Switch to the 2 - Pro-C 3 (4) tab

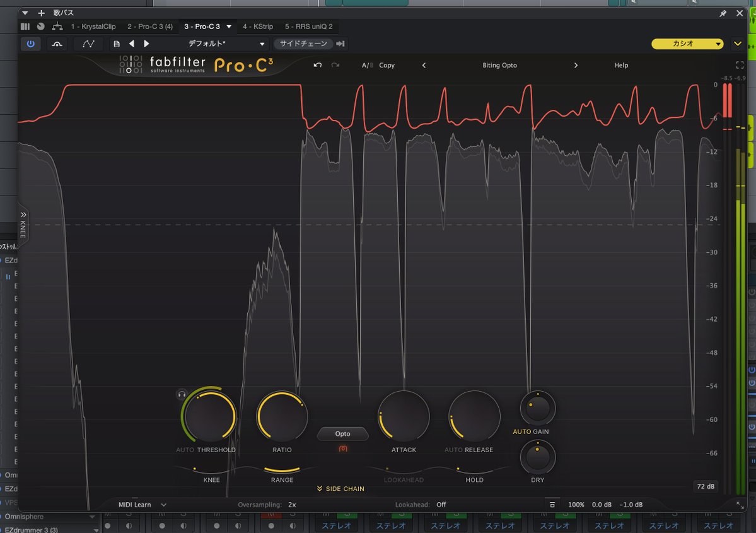[150, 26]
